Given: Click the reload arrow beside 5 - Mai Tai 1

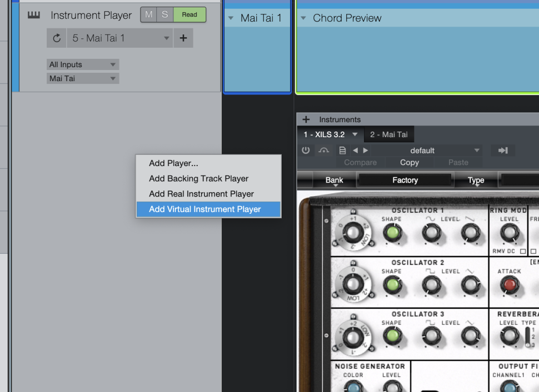Looking at the screenshot, I should tap(57, 38).
